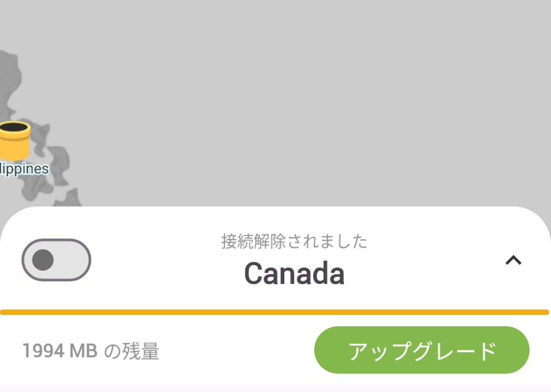
Task: Click the gray knob of the VPN switch
Action: point(43,260)
